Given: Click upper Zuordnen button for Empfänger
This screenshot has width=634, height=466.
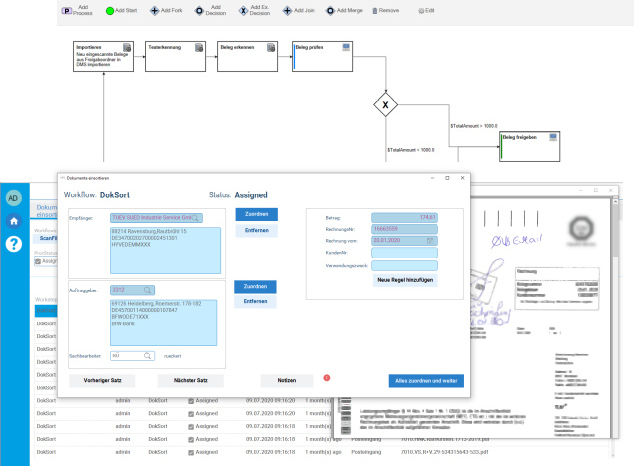Looking at the screenshot, I should [x=257, y=214].
